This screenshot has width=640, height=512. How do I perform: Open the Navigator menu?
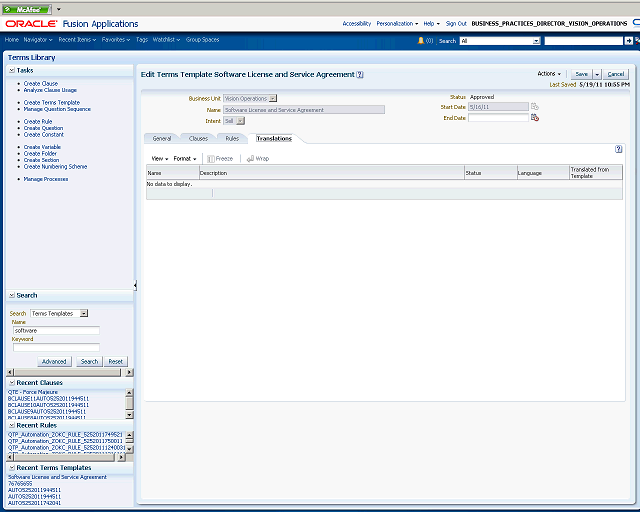(38, 40)
